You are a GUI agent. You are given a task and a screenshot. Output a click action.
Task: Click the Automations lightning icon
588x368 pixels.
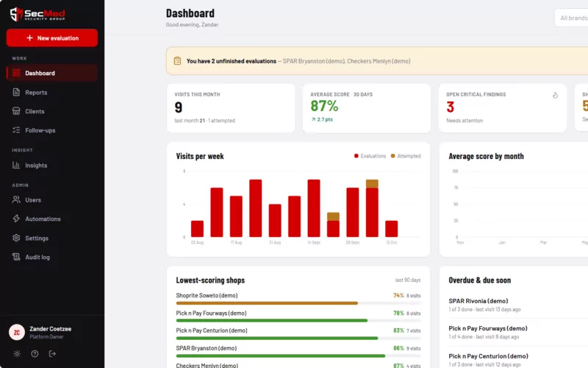16,219
